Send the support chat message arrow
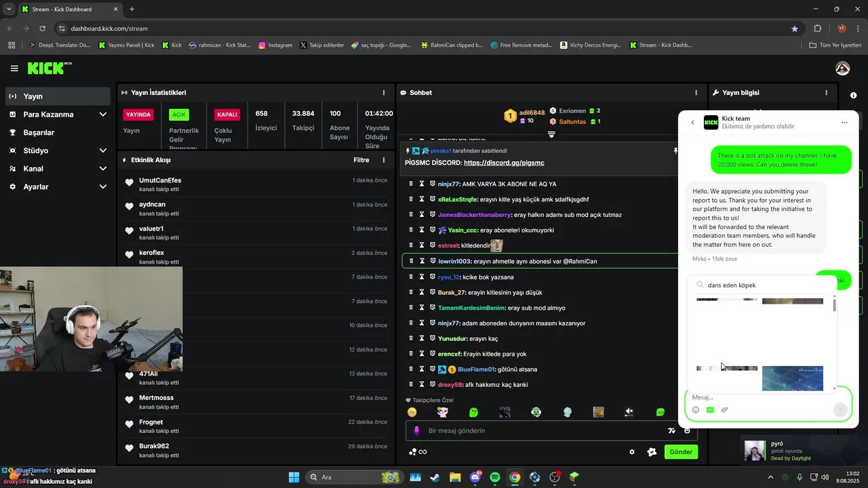This screenshot has width=868, height=488. (x=840, y=409)
